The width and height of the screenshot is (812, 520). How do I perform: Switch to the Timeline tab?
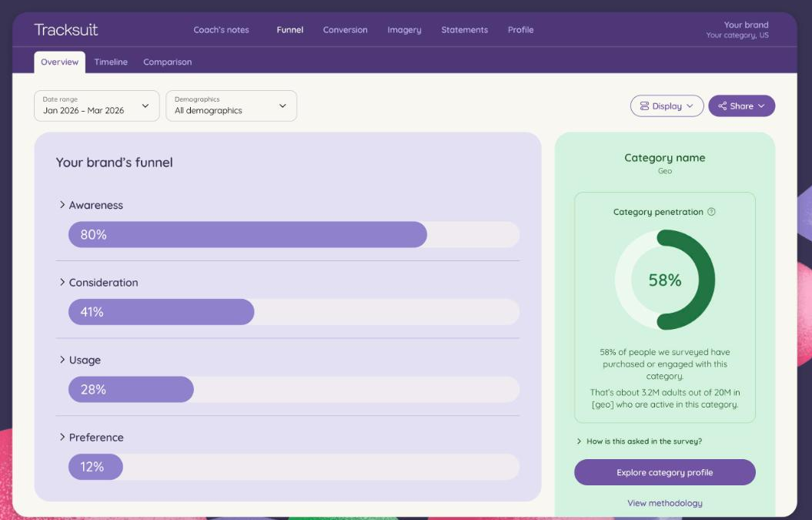pos(111,62)
